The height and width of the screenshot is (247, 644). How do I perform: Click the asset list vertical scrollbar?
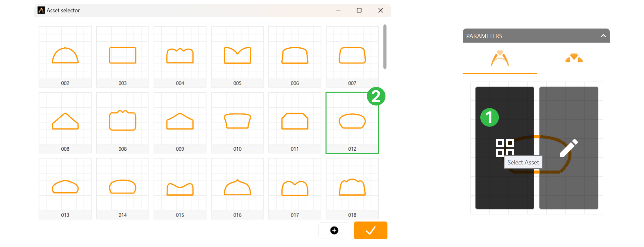click(x=385, y=47)
